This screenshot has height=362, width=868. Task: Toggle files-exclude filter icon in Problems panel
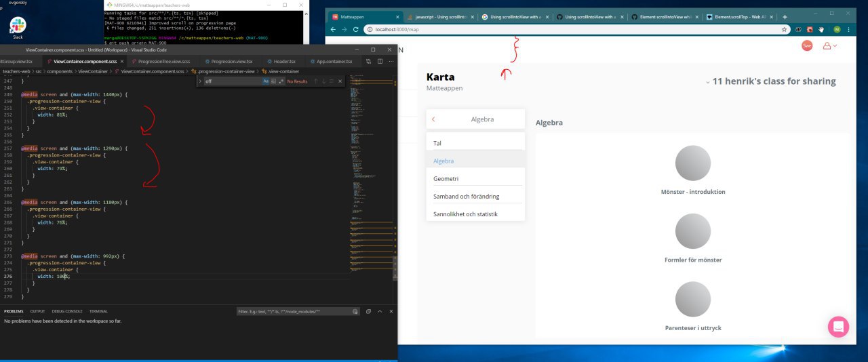point(355,311)
